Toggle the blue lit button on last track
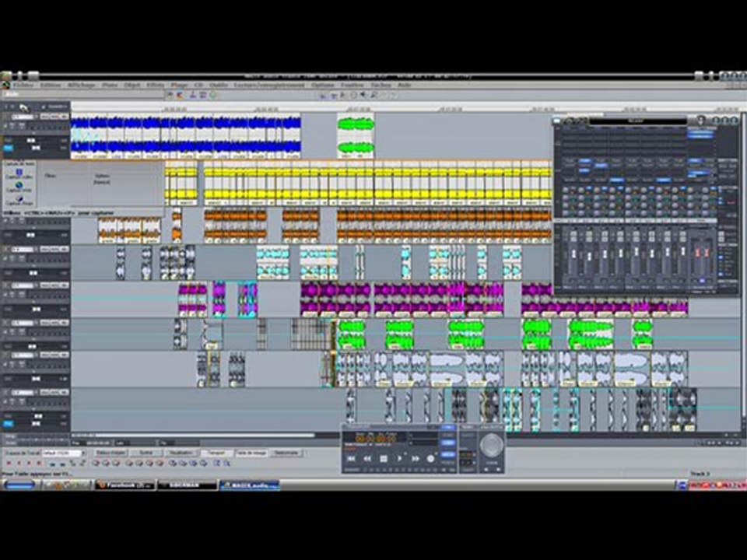This screenshot has width=747, height=560. [x=8, y=423]
